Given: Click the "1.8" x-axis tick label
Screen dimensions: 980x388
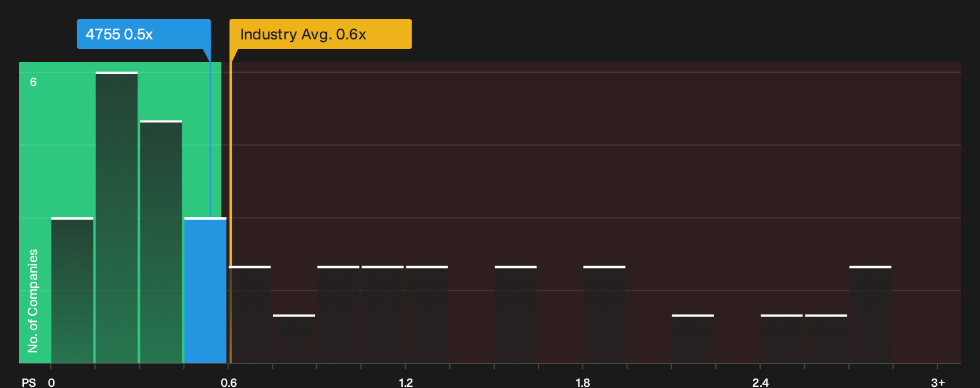Looking at the screenshot, I should [583, 382].
